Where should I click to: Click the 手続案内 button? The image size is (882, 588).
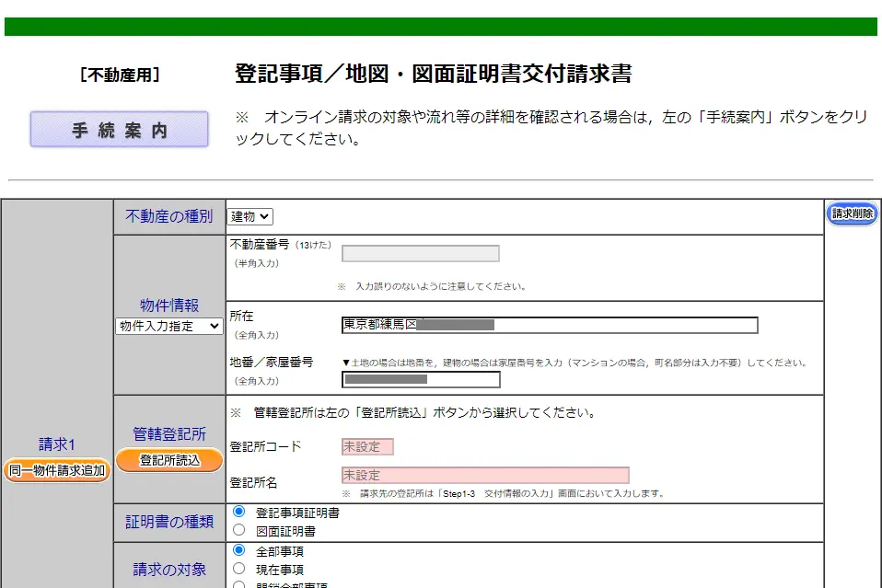pos(118,129)
